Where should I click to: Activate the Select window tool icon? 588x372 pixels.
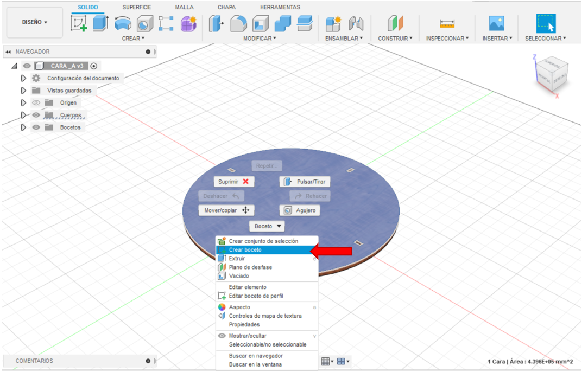[x=546, y=24]
